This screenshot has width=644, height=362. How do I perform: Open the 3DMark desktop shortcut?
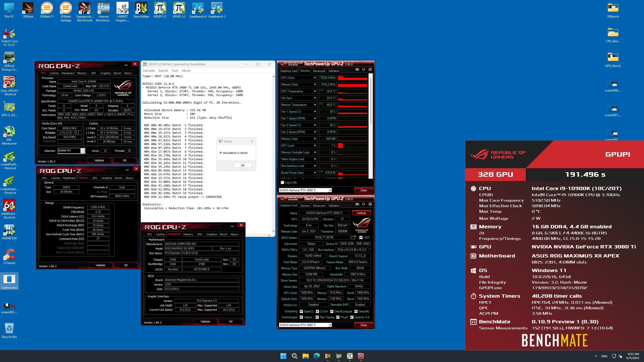pyautogui.click(x=28, y=11)
